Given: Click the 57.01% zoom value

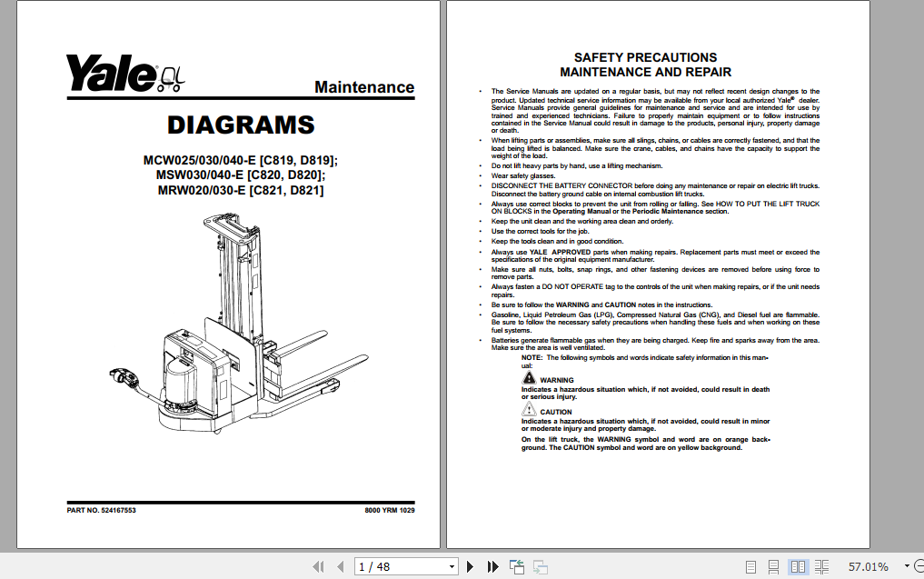Looking at the screenshot, I should (x=868, y=566).
